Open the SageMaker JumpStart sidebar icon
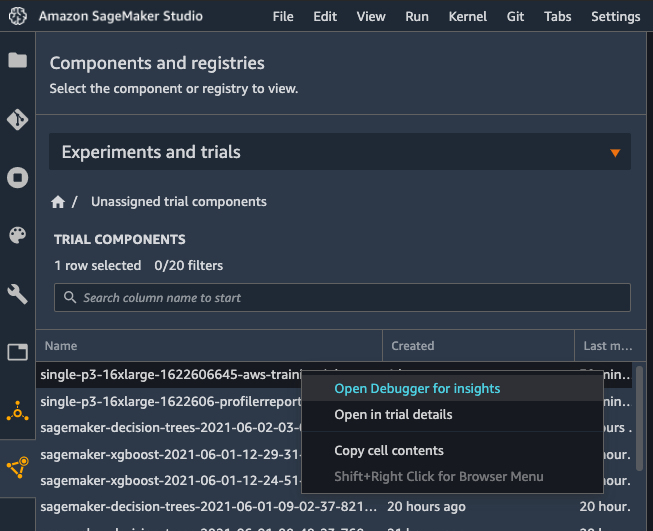The image size is (653, 531). click(x=17, y=411)
